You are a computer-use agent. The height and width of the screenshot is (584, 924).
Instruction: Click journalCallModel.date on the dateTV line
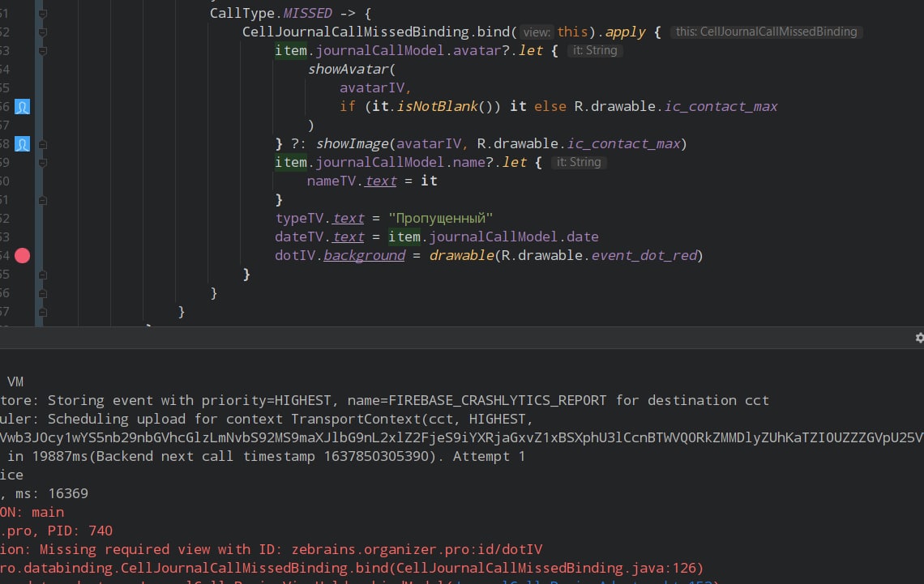pyautogui.click(x=513, y=237)
